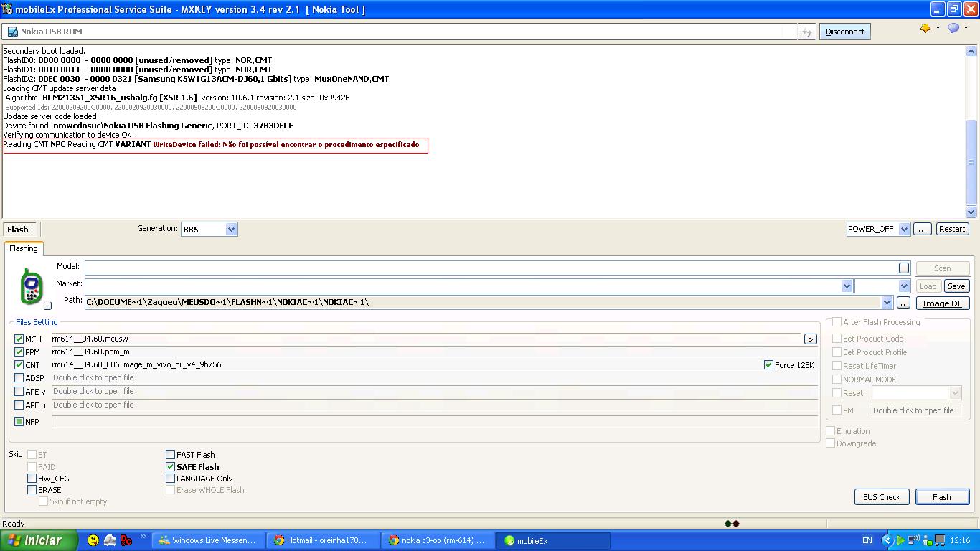Viewport: 980px width, 551px height.
Task: Open the speech bubble support icon
Action: pos(953,28)
